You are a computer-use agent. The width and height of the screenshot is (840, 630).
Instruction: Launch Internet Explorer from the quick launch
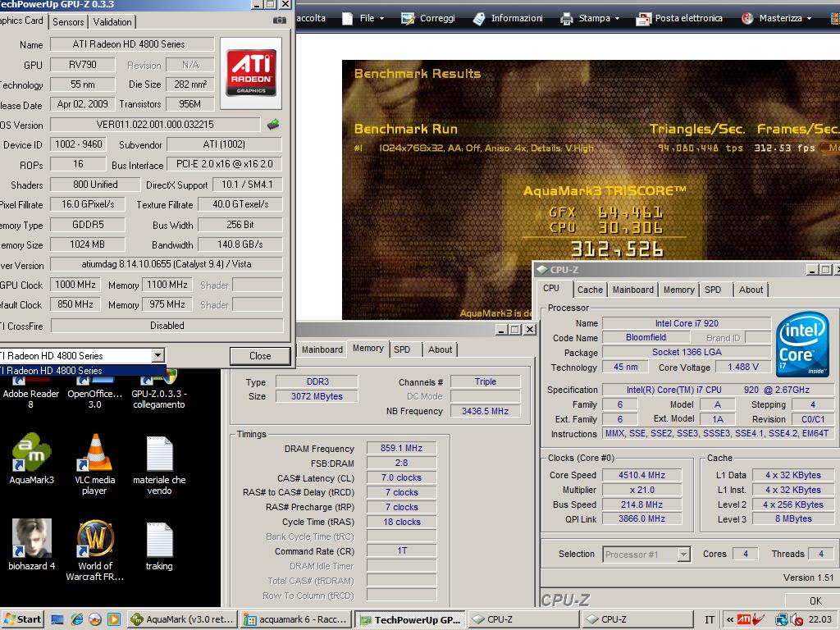click(76, 620)
